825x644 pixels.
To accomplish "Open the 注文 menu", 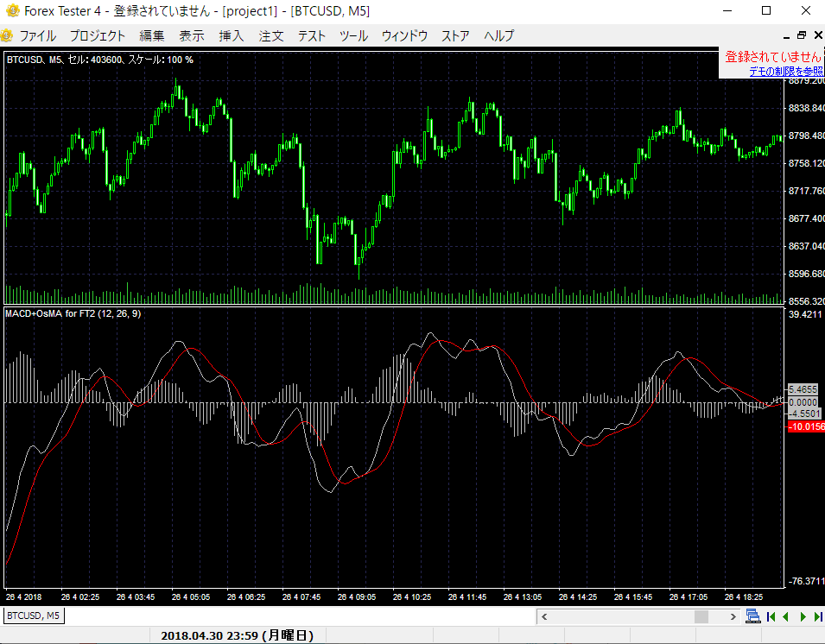I will pos(271,35).
